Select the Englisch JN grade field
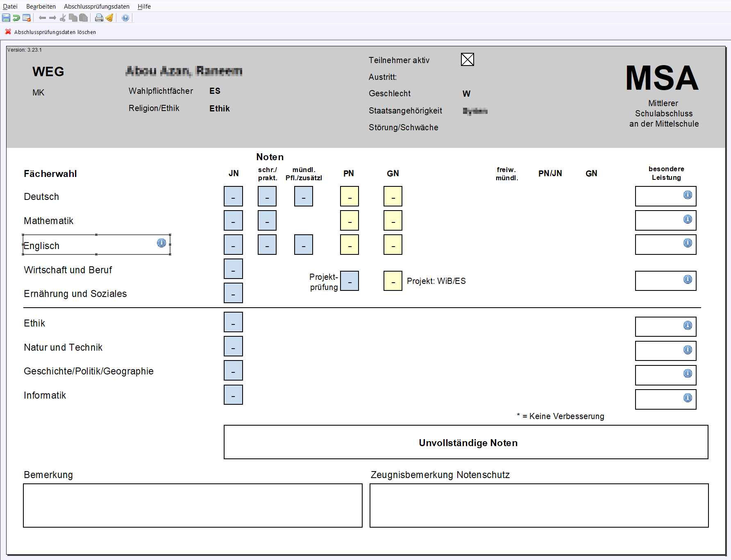Screen dimensions: 731x560 point(233,245)
